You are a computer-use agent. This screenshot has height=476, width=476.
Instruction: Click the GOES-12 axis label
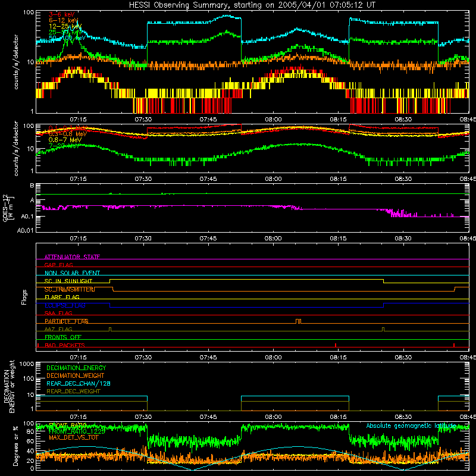pos(8,208)
